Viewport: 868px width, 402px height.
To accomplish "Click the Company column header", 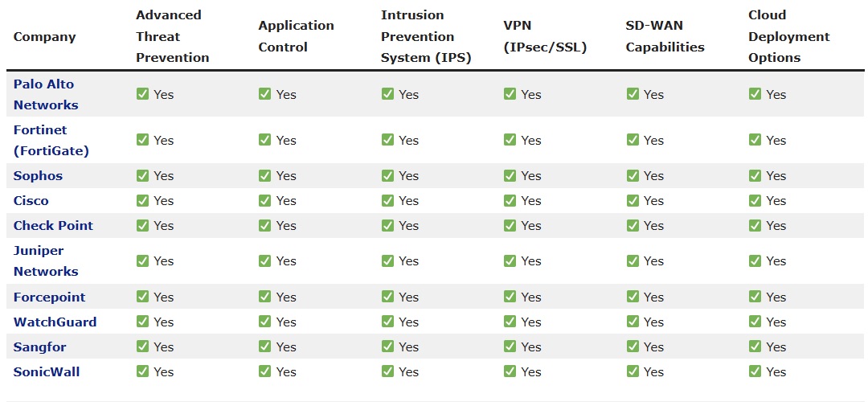I will pyautogui.click(x=44, y=36).
